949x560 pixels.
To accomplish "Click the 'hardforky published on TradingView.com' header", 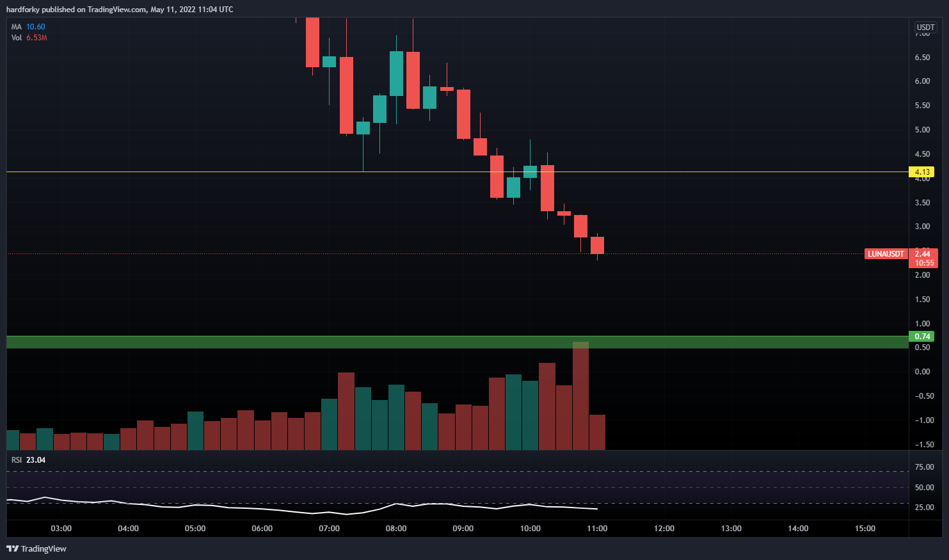I will click(x=120, y=10).
